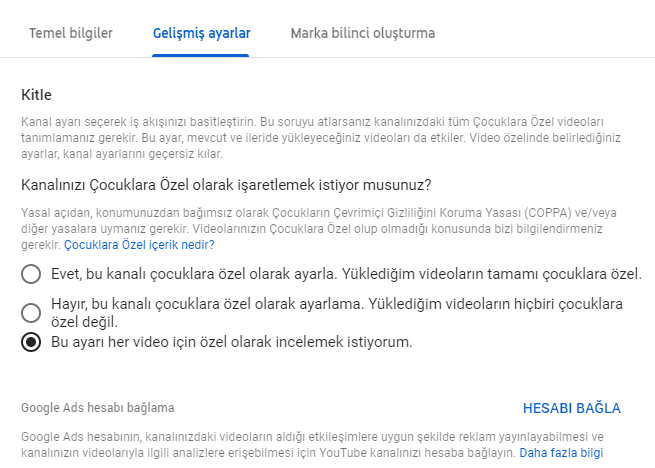Image resolution: width=655 pixels, height=468 pixels.
Task: Click the 'Kanalınızı Çocuklara Özel olarak işaretlemek' question
Action: coord(226,184)
